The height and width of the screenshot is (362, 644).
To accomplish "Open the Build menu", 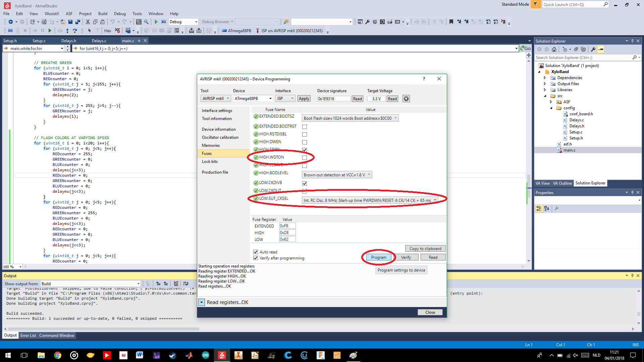I will [x=103, y=14].
